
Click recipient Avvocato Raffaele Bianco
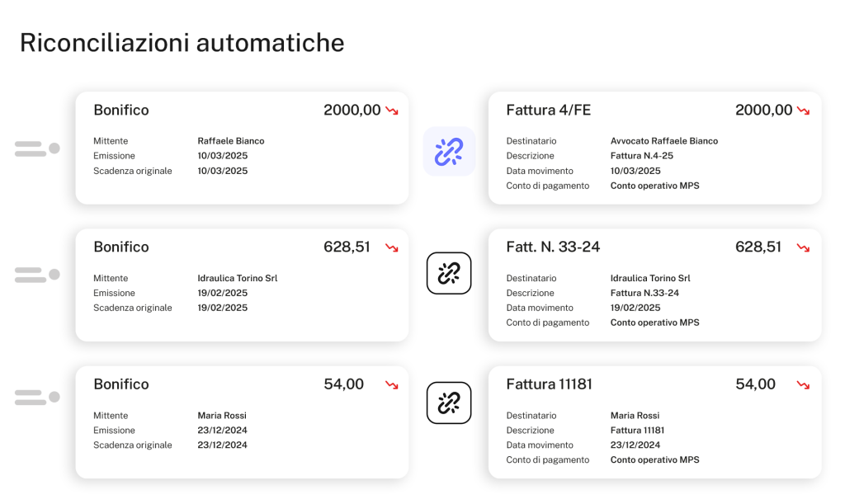click(664, 141)
